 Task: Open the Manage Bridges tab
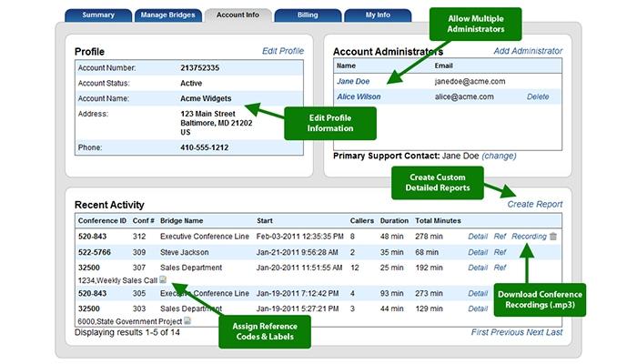click(x=167, y=15)
